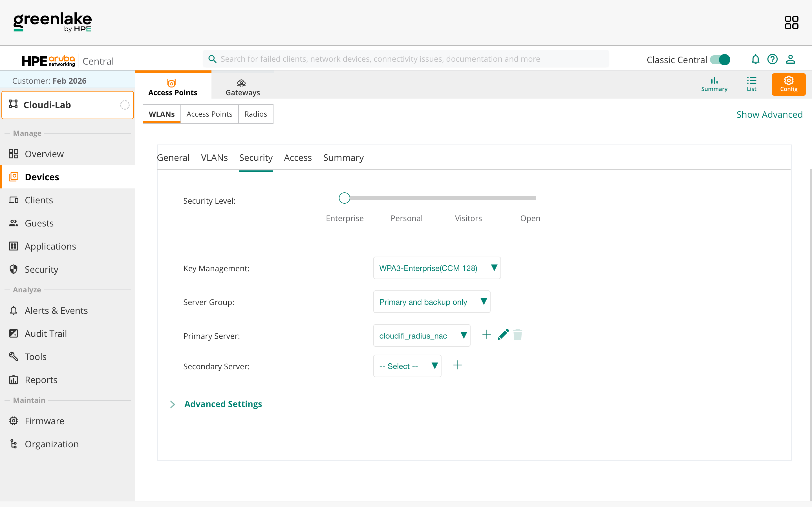Viewport: 812px width, 507px height.
Task: Open the help question mark icon
Action: pos(773,59)
